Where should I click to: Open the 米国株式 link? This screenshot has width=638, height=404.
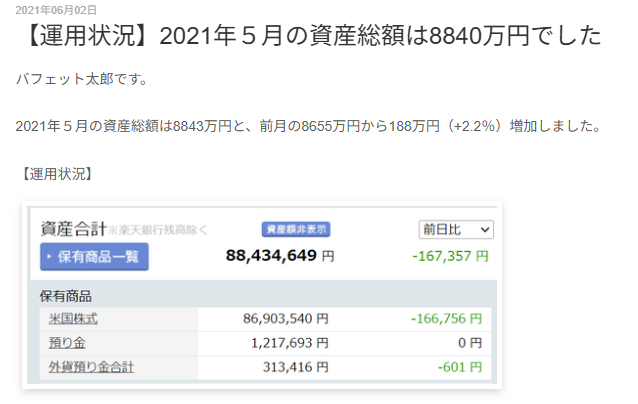[73, 319]
